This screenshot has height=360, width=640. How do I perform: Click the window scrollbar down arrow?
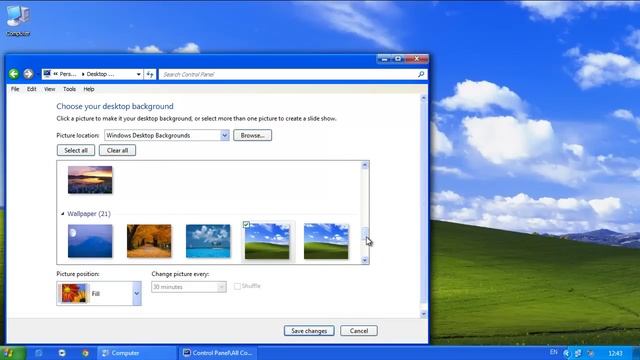tap(423, 313)
